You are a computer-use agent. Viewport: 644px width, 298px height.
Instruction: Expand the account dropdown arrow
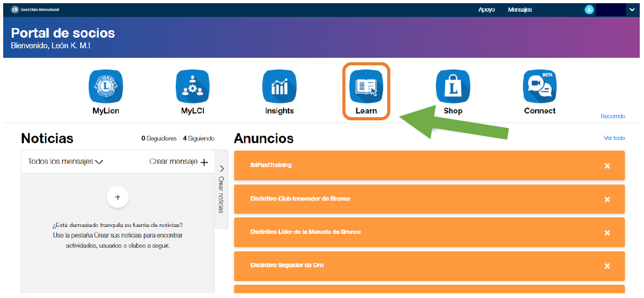[632, 10]
